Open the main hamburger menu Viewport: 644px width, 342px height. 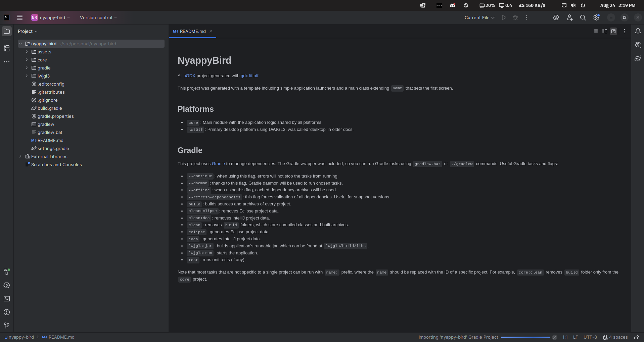(x=20, y=17)
